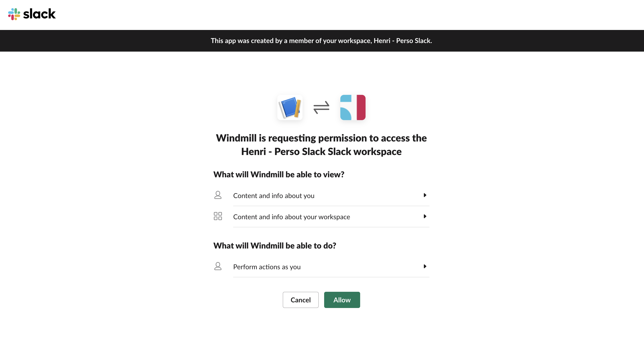Click the Slack logo in the header
The height and width of the screenshot is (349, 644).
tap(32, 14)
